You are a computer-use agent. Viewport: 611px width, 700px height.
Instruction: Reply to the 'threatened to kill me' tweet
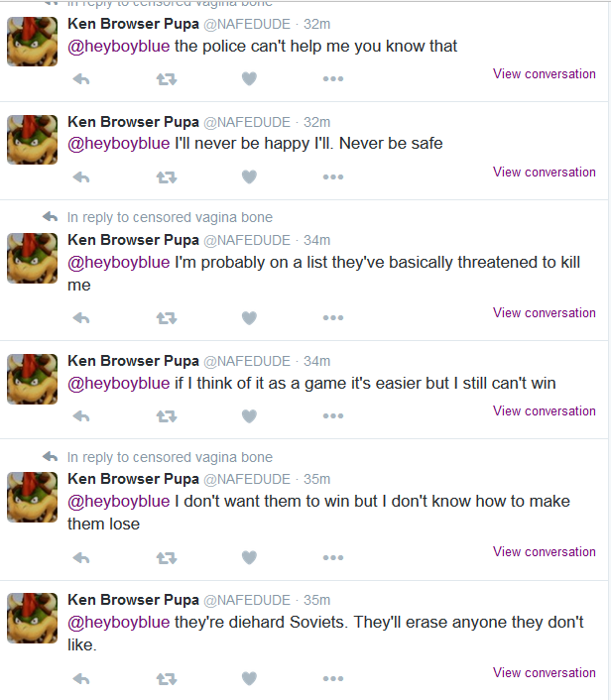tap(81, 318)
